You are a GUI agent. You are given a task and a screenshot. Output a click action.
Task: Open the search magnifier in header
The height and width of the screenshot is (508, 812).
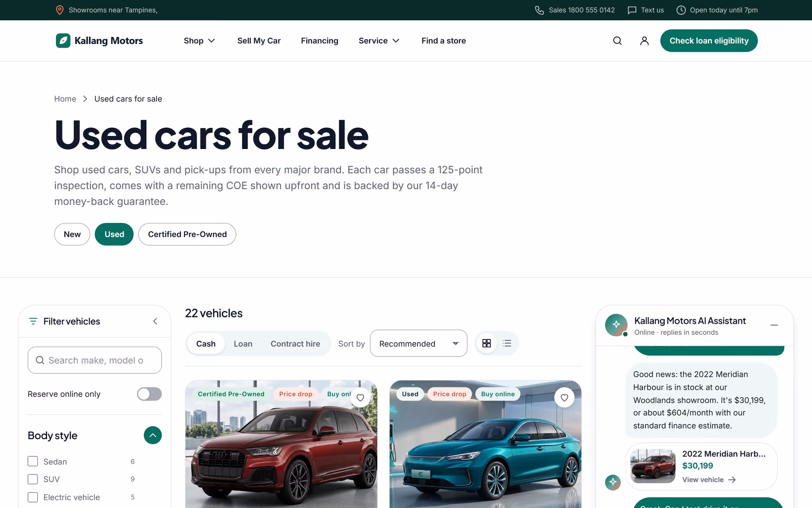point(617,41)
